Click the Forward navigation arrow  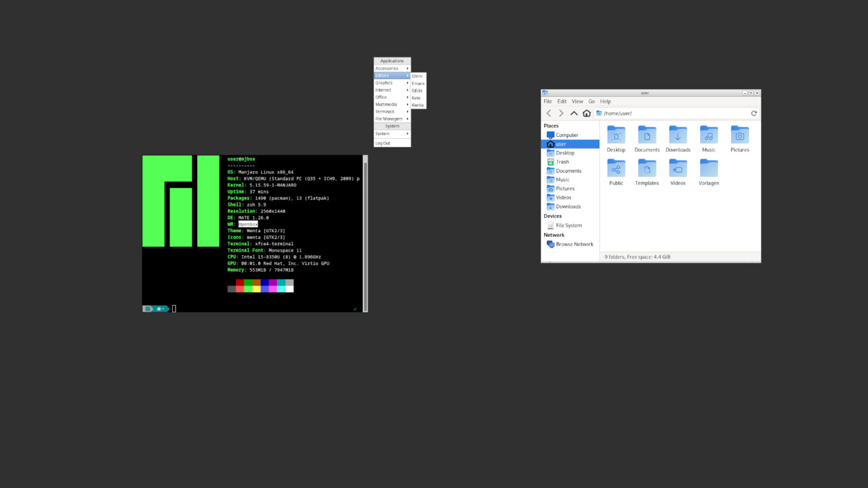(561, 113)
